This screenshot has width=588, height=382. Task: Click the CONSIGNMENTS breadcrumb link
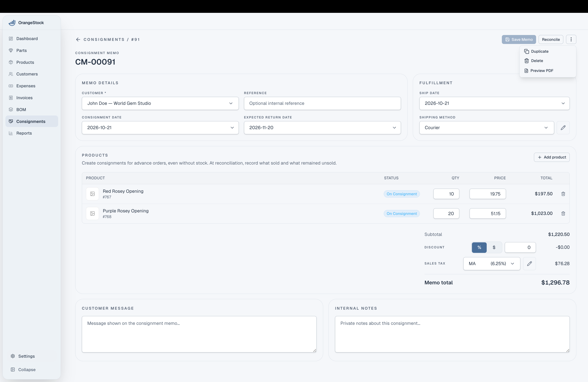coord(104,39)
